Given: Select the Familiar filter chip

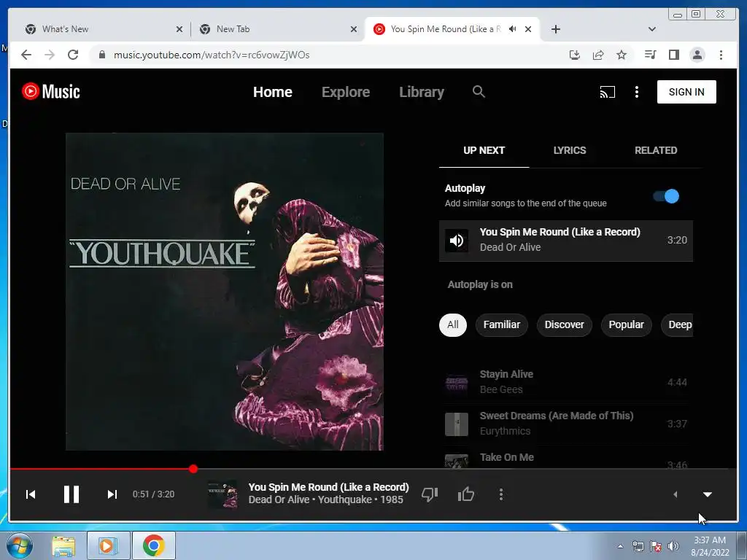Looking at the screenshot, I should (502, 324).
